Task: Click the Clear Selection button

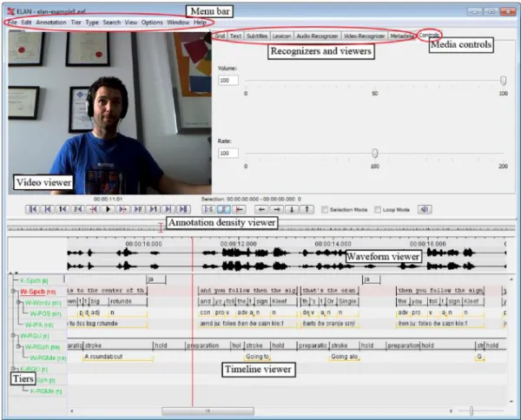Action: [224, 209]
